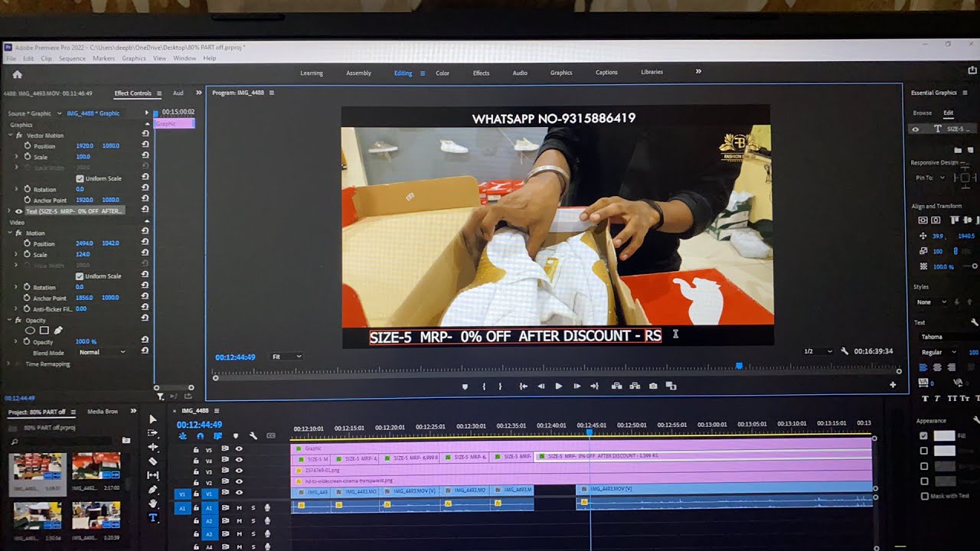Click Caption track options CC icon
980x551 pixels.
[270, 435]
